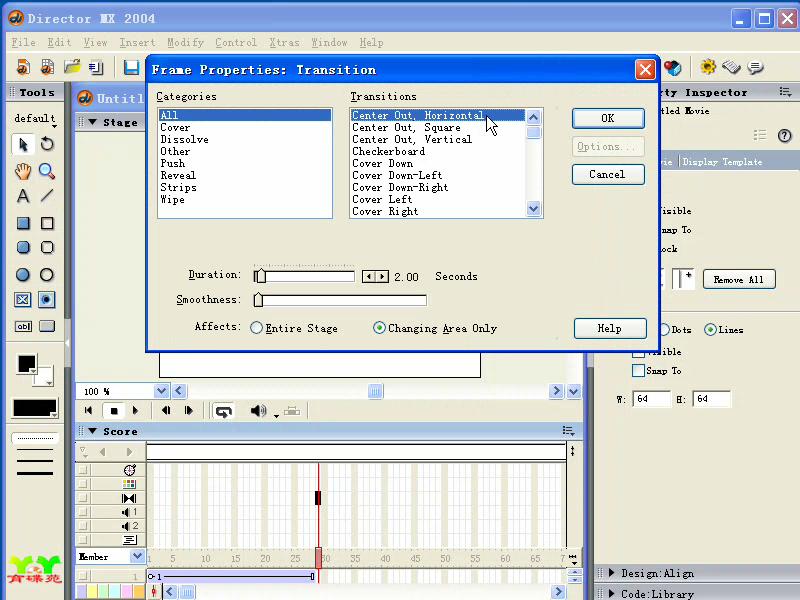Click the tempo channel icon in Score
This screenshot has height=600, width=800.
(x=129, y=470)
